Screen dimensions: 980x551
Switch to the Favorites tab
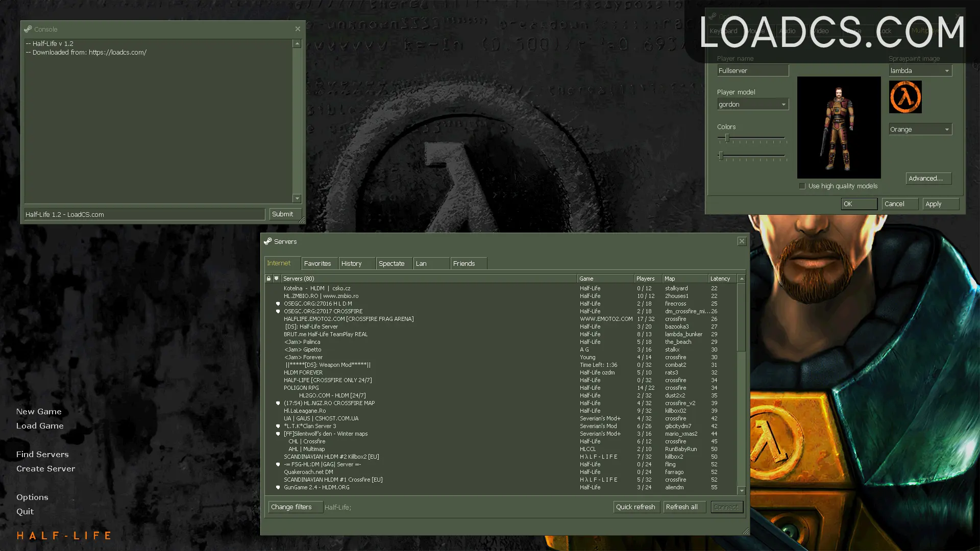(x=320, y=264)
